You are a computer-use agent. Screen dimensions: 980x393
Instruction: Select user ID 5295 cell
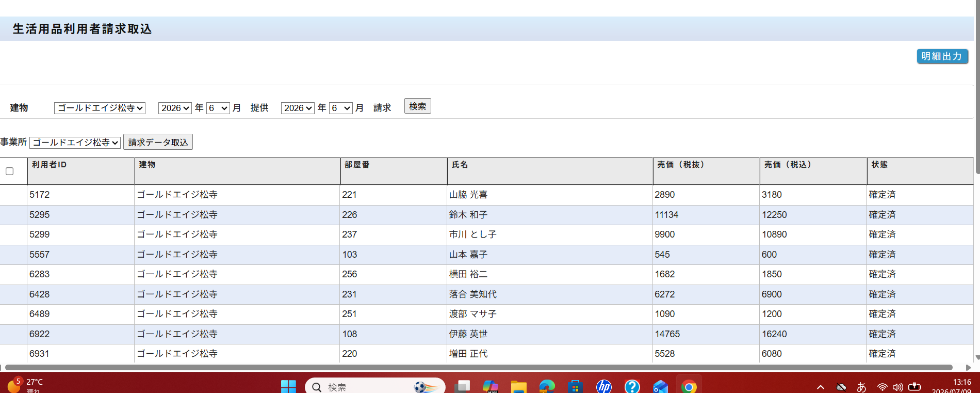(x=81, y=215)
